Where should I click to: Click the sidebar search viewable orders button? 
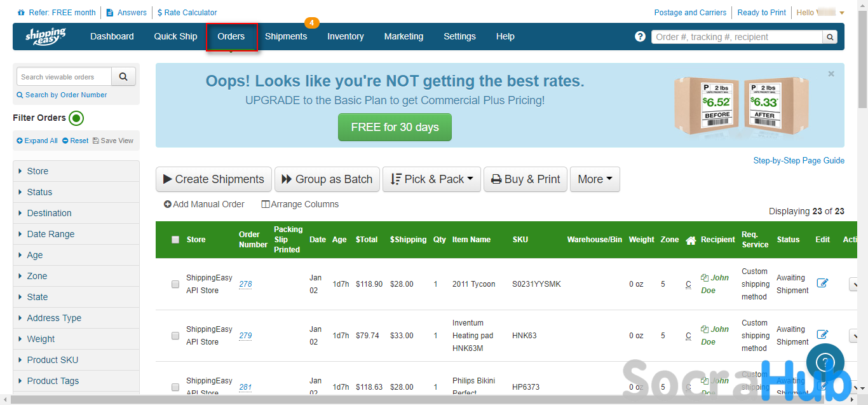[123, 76]
